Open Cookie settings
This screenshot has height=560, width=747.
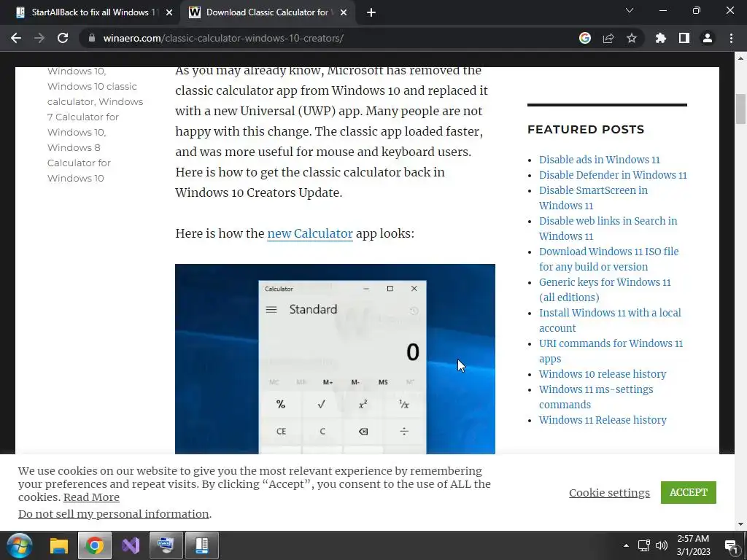click(609, 492)
